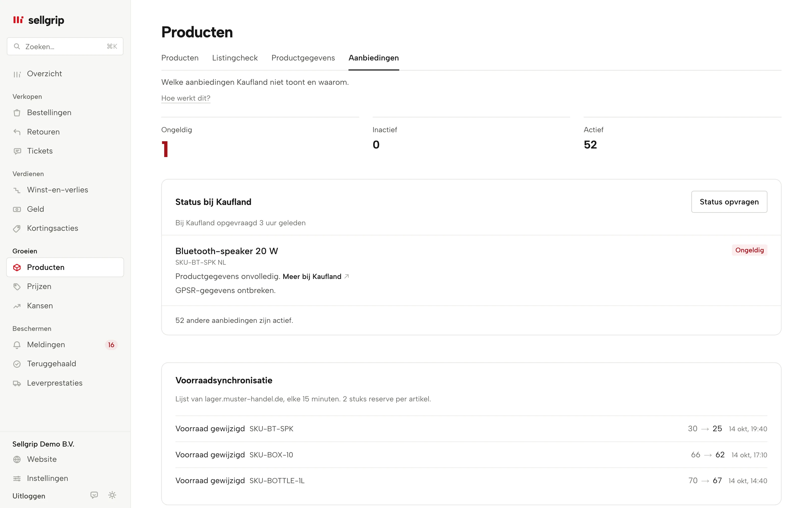Image resolution: width=812 pixels, height=508 pixels.
Task: Click the SKU-BOX-10 stock change row
Action: point(471,455)
